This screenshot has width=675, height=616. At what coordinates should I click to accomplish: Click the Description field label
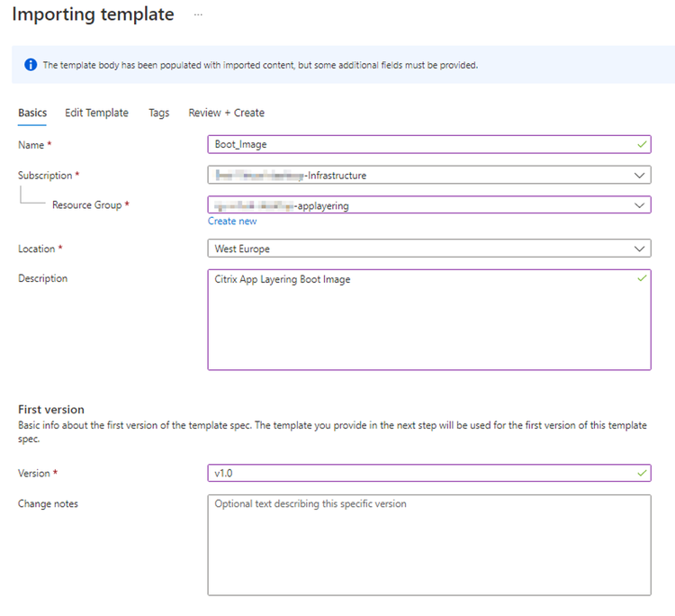point(42,278)
